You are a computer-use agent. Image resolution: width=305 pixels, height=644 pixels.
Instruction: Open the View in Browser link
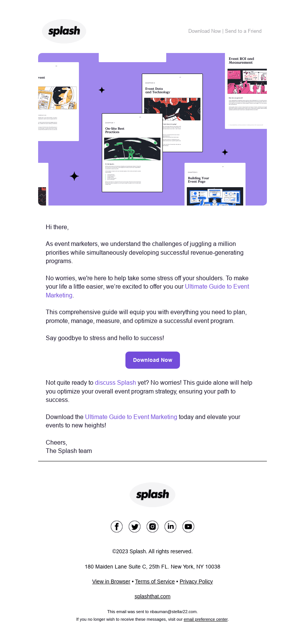click(111, 581)
